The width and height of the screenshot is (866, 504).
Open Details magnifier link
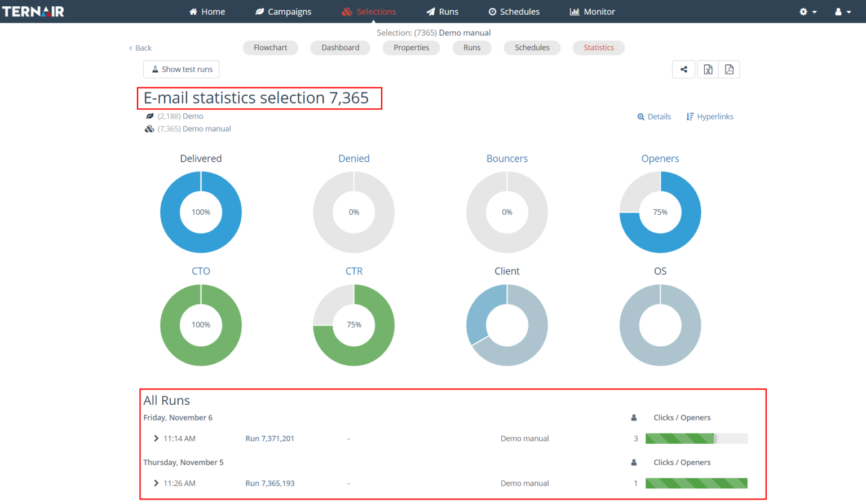click(x=654, y=117)
